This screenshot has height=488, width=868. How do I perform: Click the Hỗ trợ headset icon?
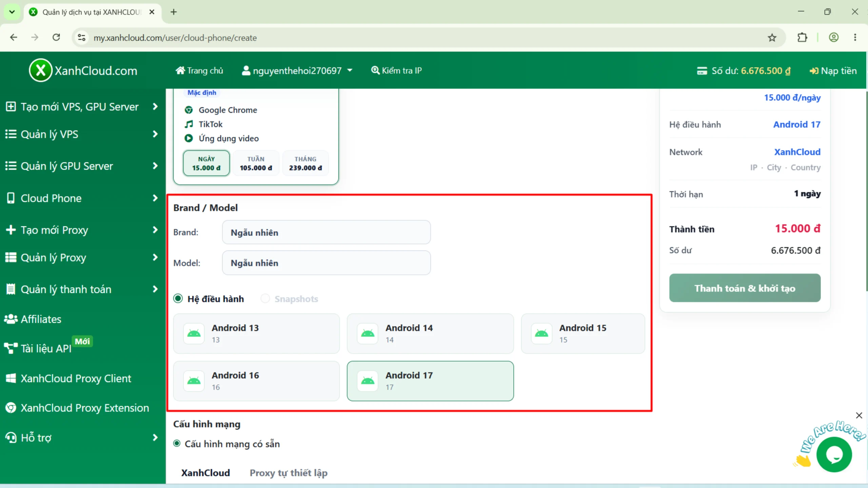(11, 438)
